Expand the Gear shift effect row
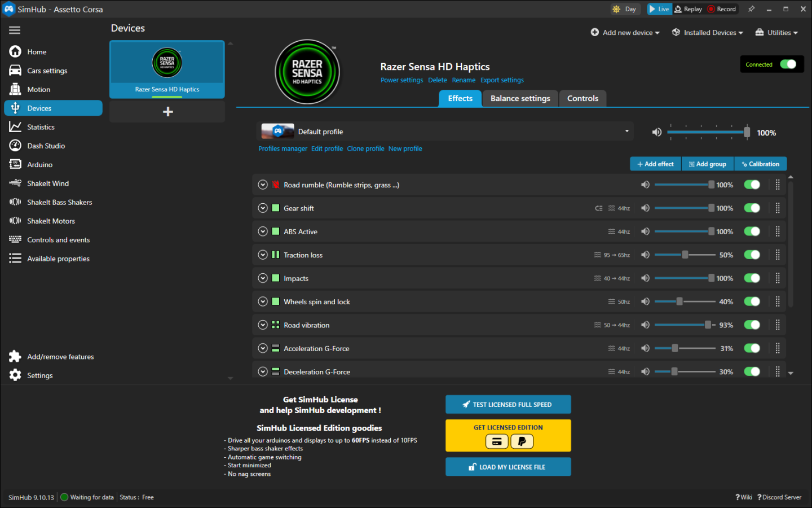Screen dimensions: 812x508 click(x=263, y=208)
